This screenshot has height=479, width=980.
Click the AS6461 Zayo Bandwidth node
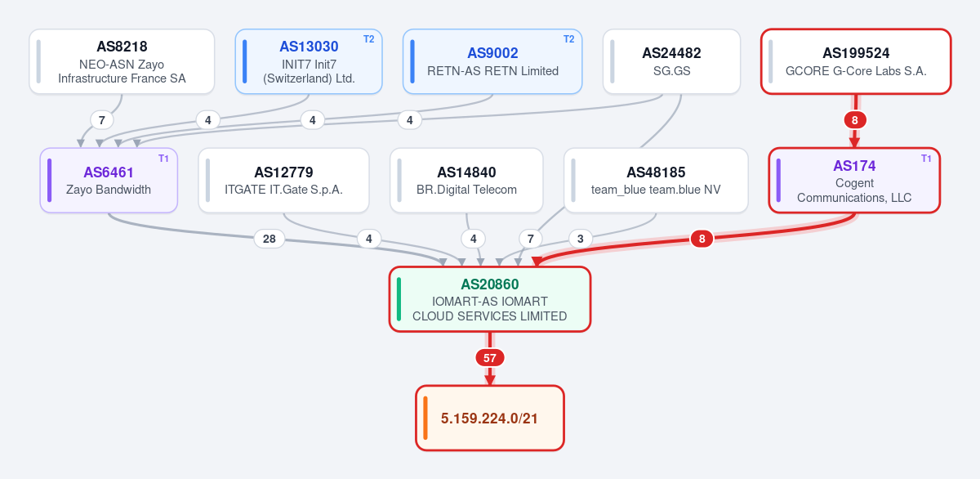(109, 181)
